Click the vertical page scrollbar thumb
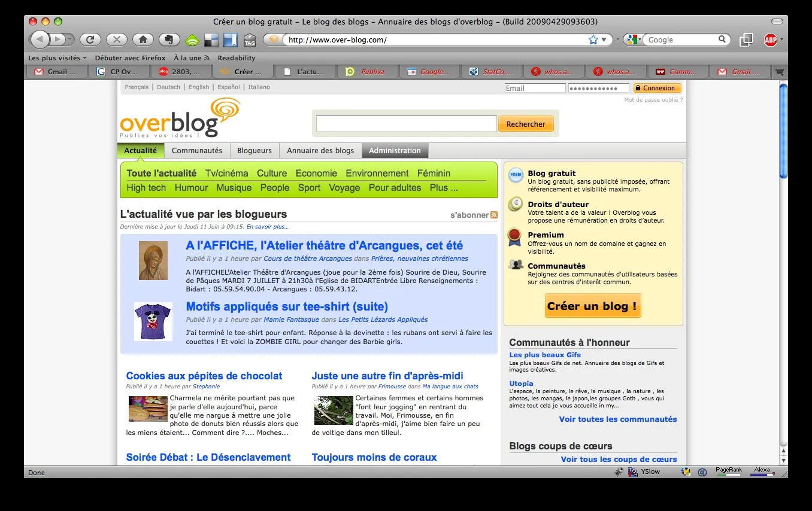The image size is (812, 511). click(x=783, y=130)
